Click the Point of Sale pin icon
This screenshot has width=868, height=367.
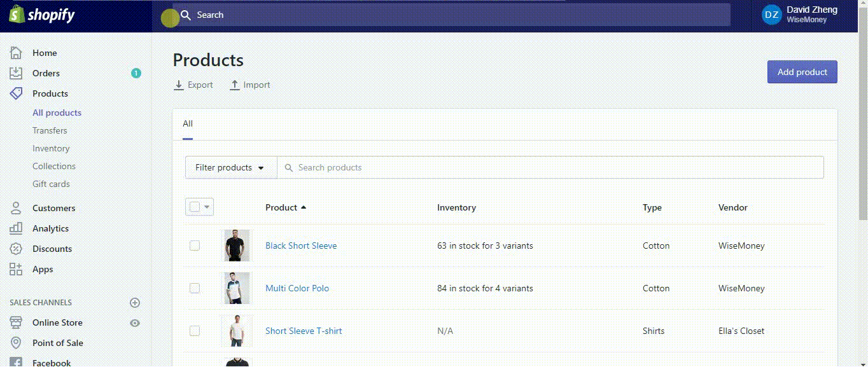[x=16, y=343]
